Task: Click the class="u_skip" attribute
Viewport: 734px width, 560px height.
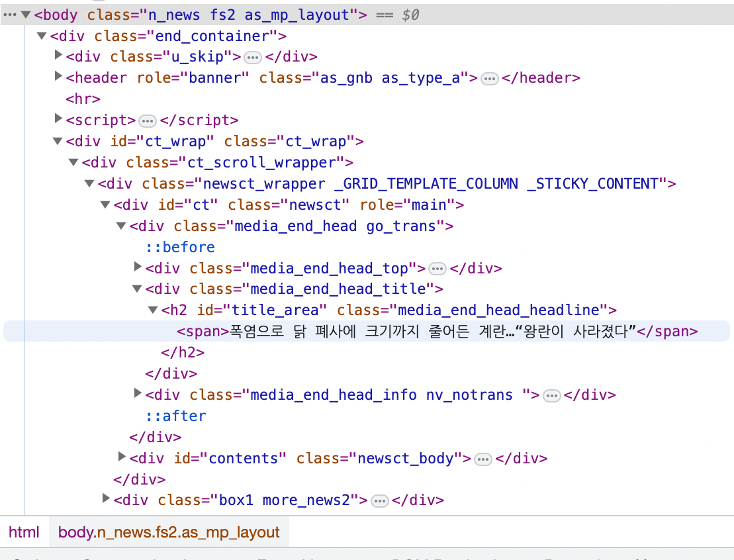Action: point(171,57)
